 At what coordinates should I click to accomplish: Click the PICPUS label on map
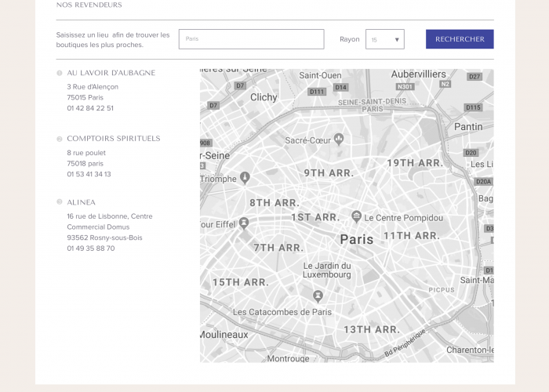coord(442,290)
